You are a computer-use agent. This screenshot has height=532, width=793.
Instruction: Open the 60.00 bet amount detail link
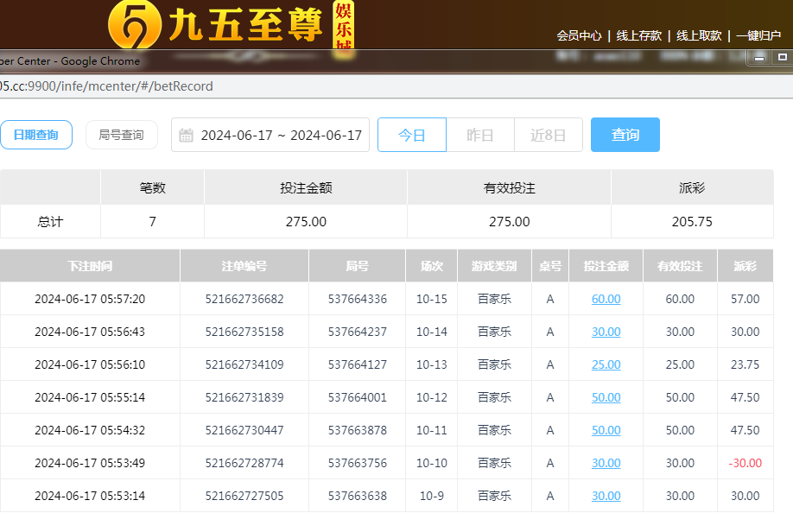click(606, 299)
